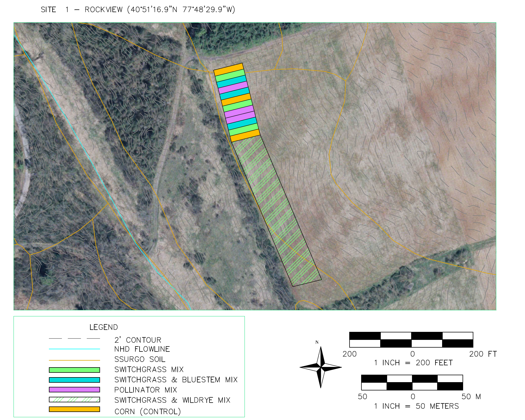
Task: Click the large hatched switchgrass-wildrye strip on map
Action: (276, 211)
